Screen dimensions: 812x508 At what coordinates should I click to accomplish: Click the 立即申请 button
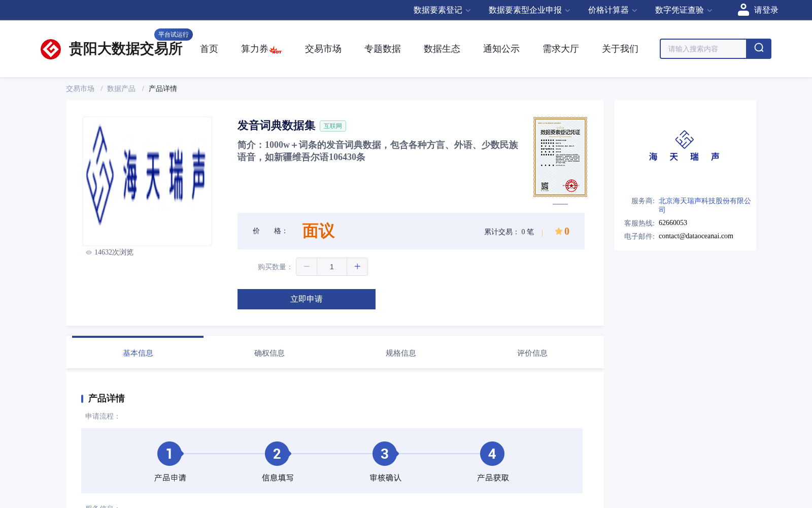coord(307,299)
